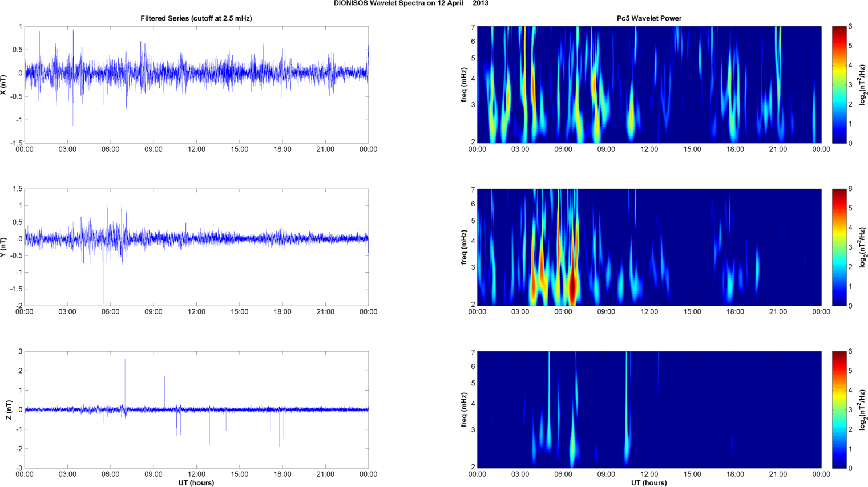Screen dimensions: 868x487
Task: Click "UT (hours)" below the bottom wavelet spectrum
Action: [649, 482]
